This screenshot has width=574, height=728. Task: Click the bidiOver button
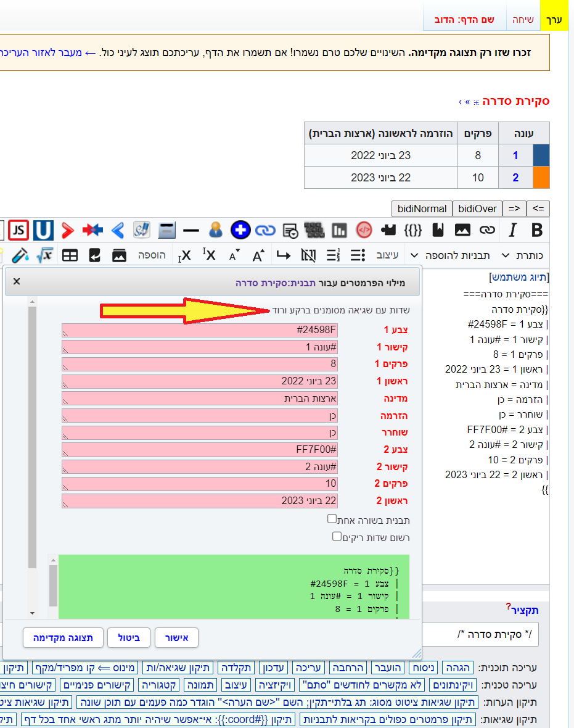click(477, 209)
